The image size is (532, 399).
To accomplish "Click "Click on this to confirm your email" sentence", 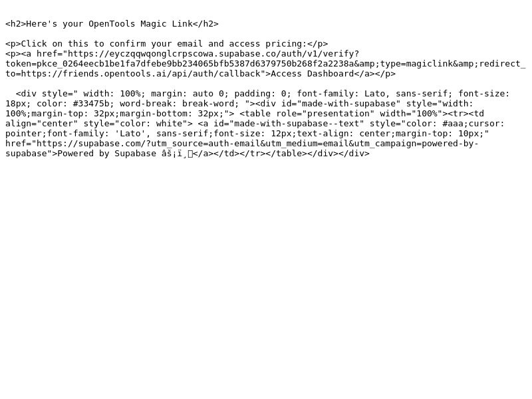I will [x=112, y=44].
